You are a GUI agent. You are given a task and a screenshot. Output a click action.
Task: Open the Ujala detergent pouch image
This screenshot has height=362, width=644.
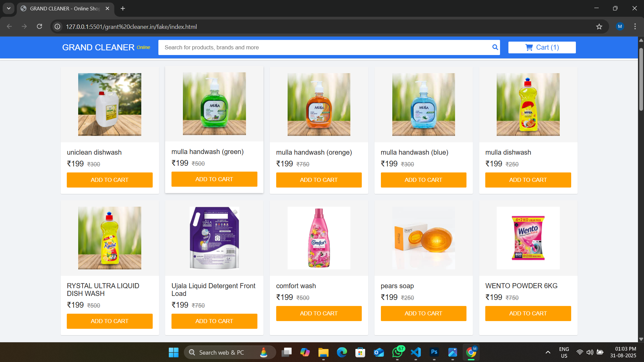(x=214, y=238)
